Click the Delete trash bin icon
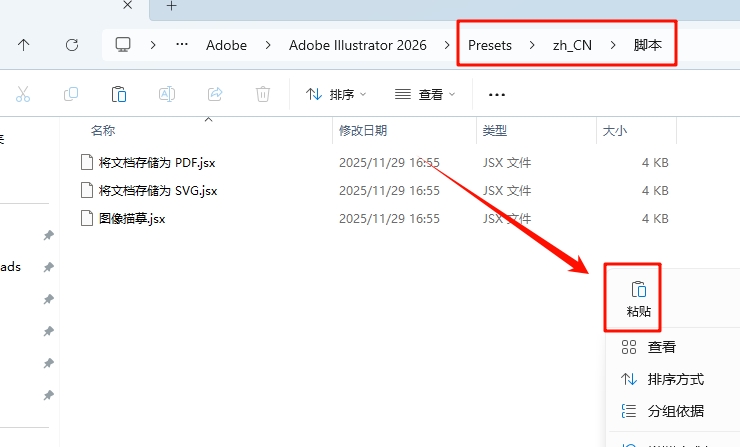 point(262,94)
